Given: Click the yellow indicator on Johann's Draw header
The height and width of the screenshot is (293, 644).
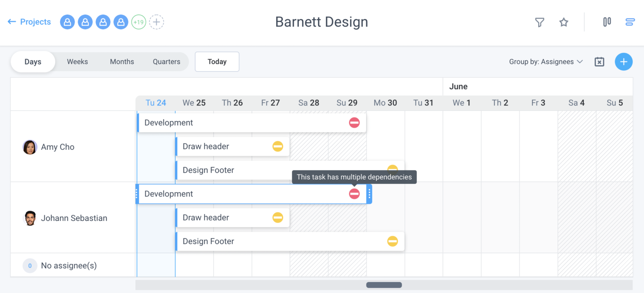Looking at the screenshot, I should [278, 217].
